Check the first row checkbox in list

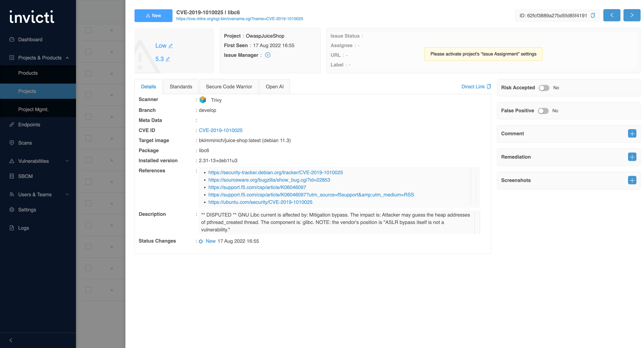(89, 30)
